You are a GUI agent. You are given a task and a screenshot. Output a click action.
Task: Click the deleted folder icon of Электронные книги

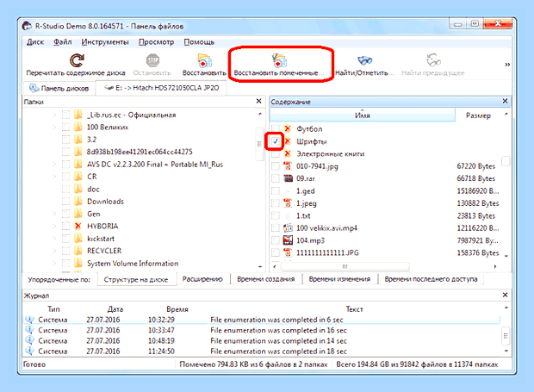[x=288, y=153]
